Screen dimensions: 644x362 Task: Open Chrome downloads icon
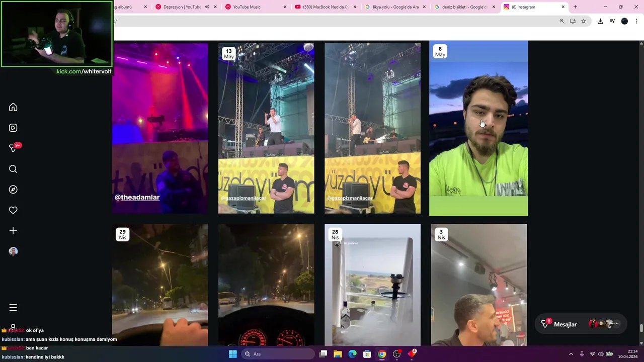600,21
